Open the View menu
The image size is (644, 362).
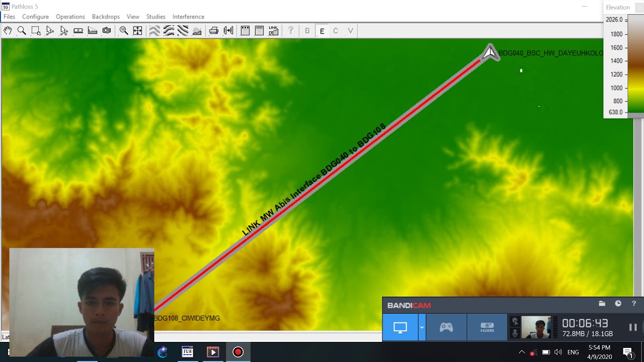pyautogui.click(x=133, y=17)
